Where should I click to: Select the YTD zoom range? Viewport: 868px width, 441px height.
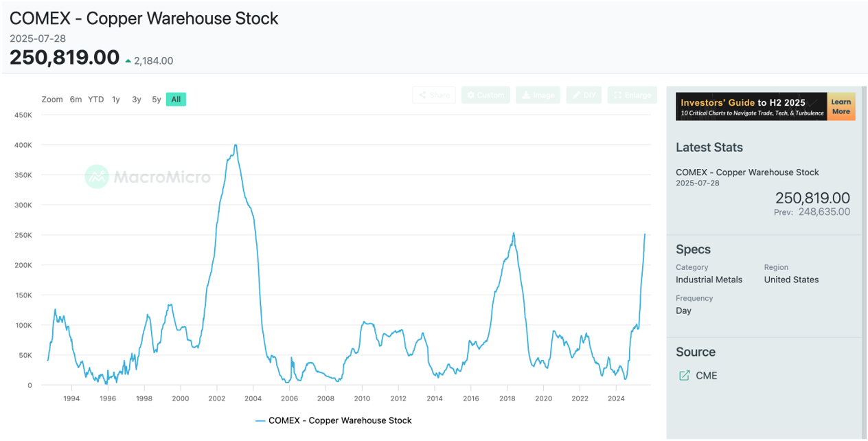(x=95, y=100)
